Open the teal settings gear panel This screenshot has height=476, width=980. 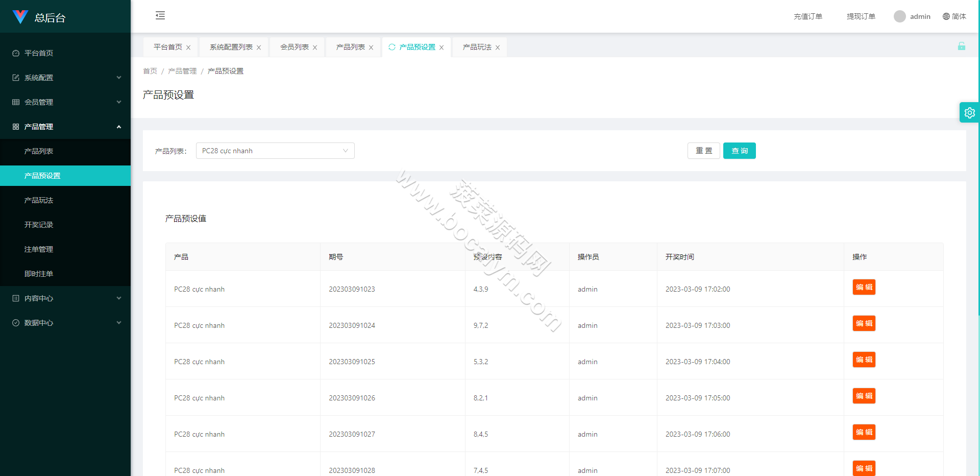[969, 112]
